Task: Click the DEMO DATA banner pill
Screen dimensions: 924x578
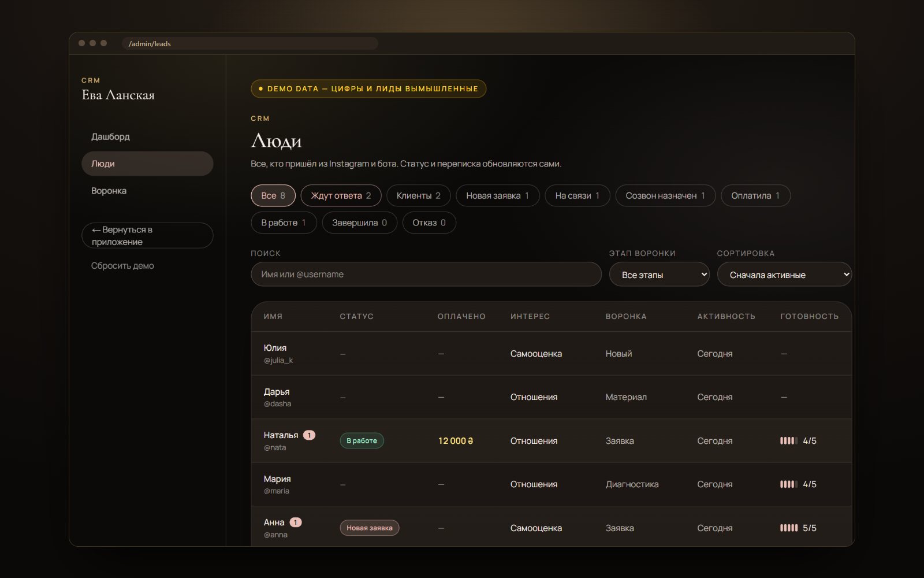Action: pos(368,88)
